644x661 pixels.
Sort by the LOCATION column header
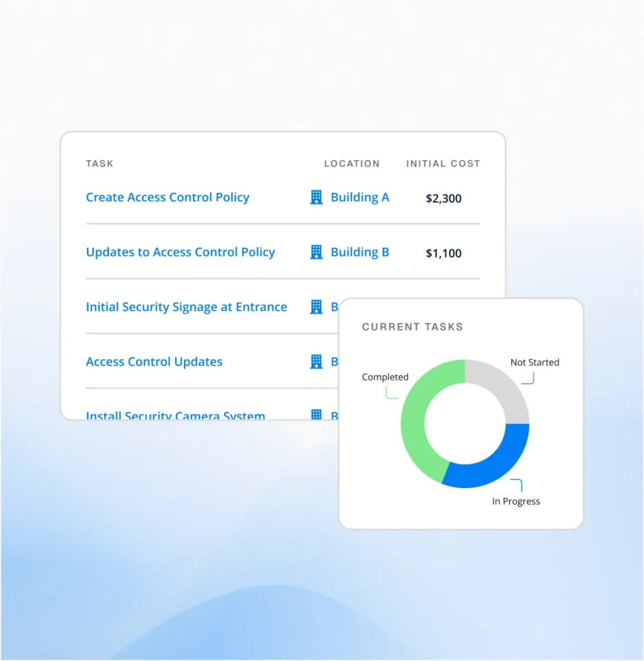tap(352, 163)
